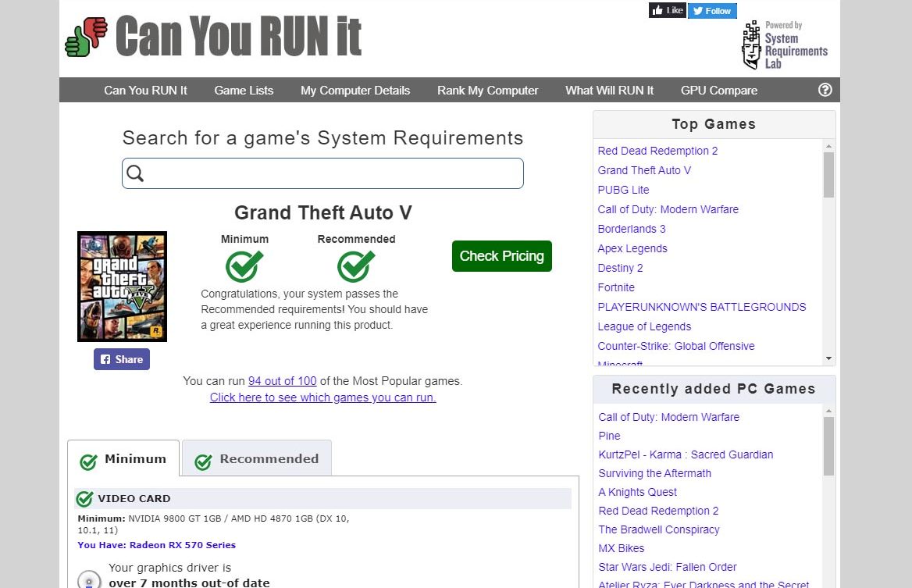Open Surviving the Aftermath link
Screen dimensions: 912x588
coord(655,473)
